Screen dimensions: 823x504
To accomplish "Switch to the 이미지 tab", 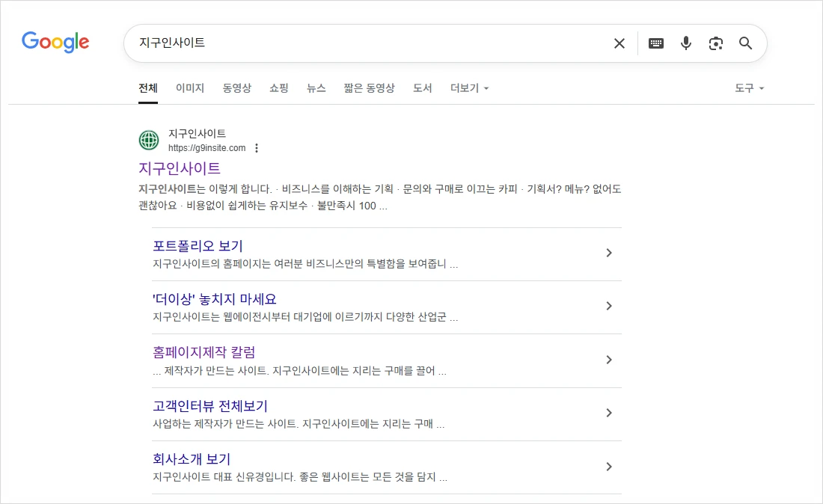I will [190, 88].
